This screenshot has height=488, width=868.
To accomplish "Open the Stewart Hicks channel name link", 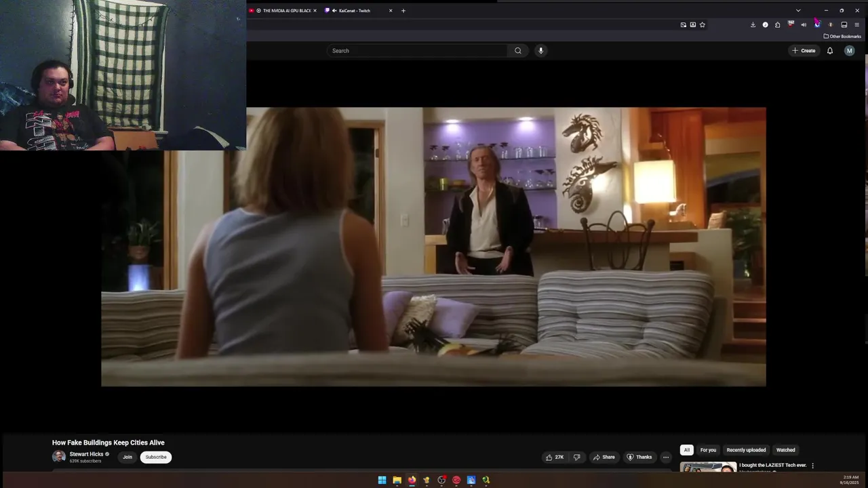I will 86,454.
